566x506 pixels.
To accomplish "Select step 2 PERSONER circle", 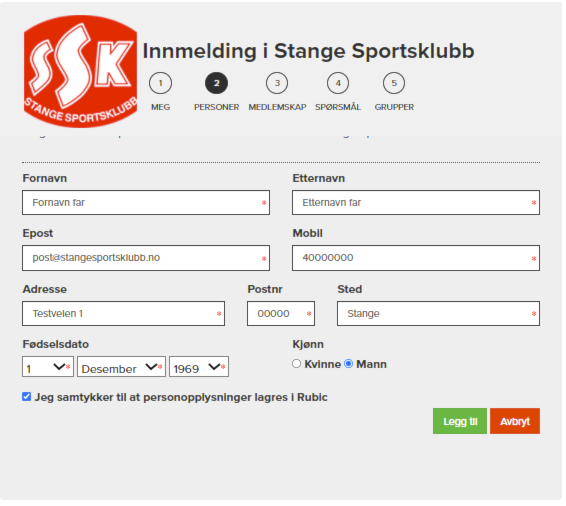I will pyautogui.click(x=216, y=83).
